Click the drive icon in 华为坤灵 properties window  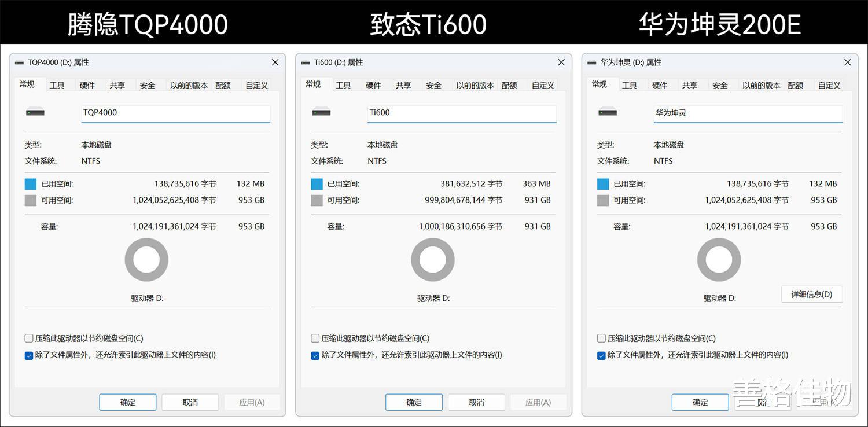coord(608,112)
